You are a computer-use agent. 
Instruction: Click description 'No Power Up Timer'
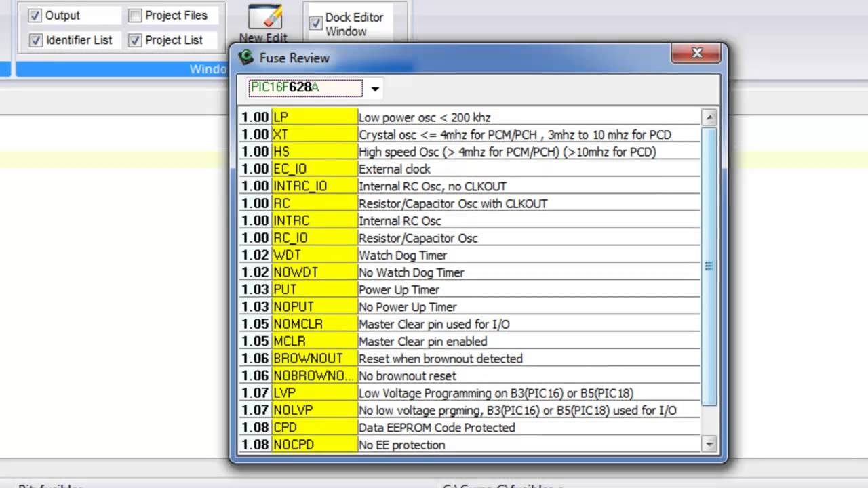tap(408, 307)
